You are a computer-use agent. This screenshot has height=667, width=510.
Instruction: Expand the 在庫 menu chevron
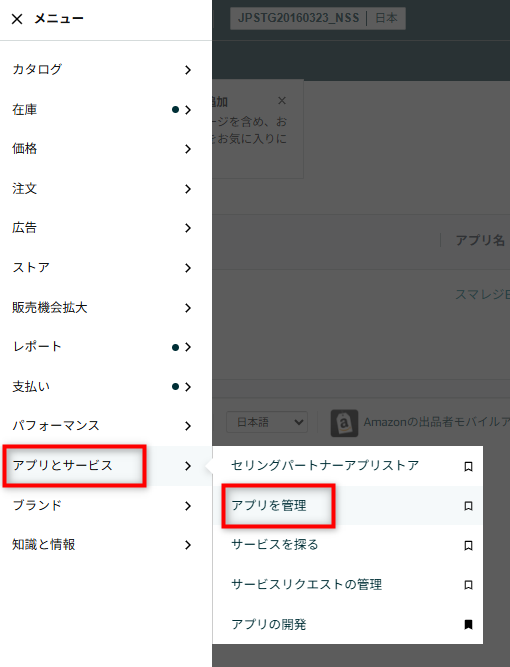[188, 110]
